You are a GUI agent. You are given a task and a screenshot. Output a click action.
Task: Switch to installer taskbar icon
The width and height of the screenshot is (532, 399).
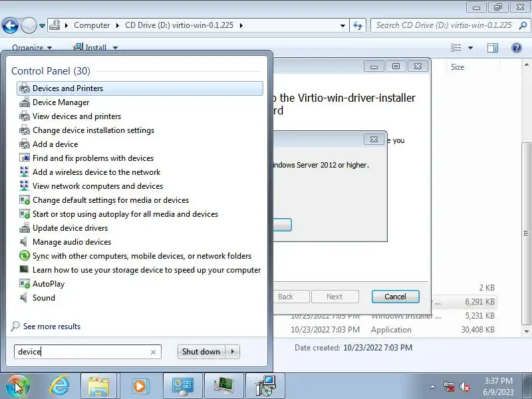pyautogui.click(x=265, y=386)
